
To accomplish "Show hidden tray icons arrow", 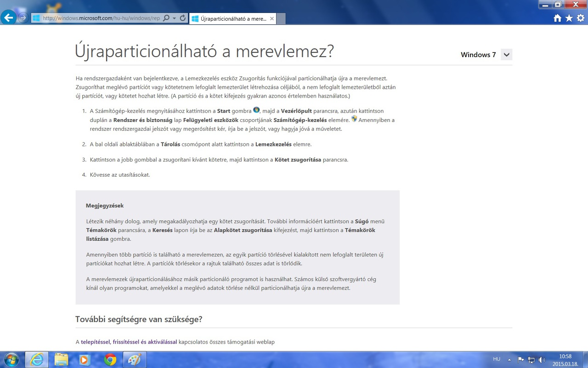I will pyautogui.click(x=509, y=359).
